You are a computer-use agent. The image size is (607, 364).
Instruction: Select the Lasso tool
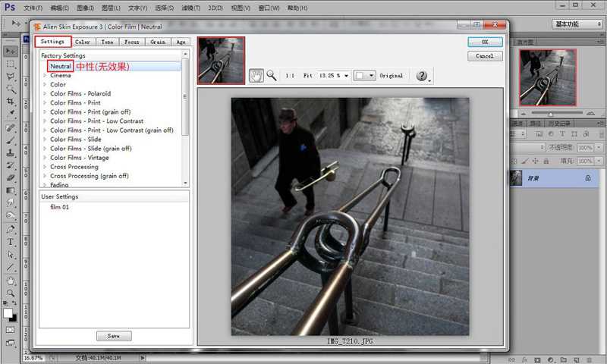click(11, 76)
